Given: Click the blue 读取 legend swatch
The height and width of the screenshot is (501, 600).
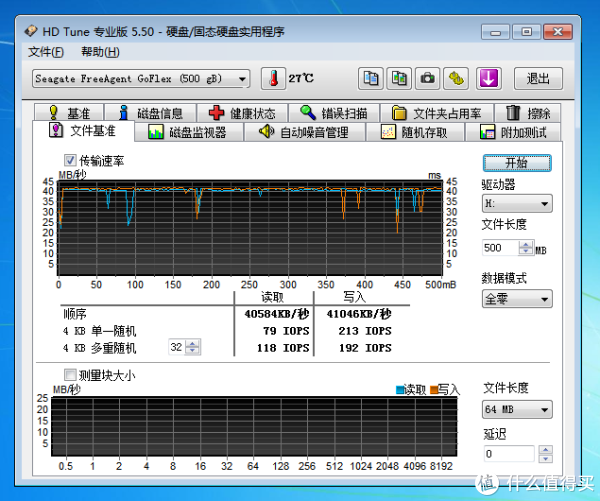Looking at the screenshot, I should [x=399, y=390].
